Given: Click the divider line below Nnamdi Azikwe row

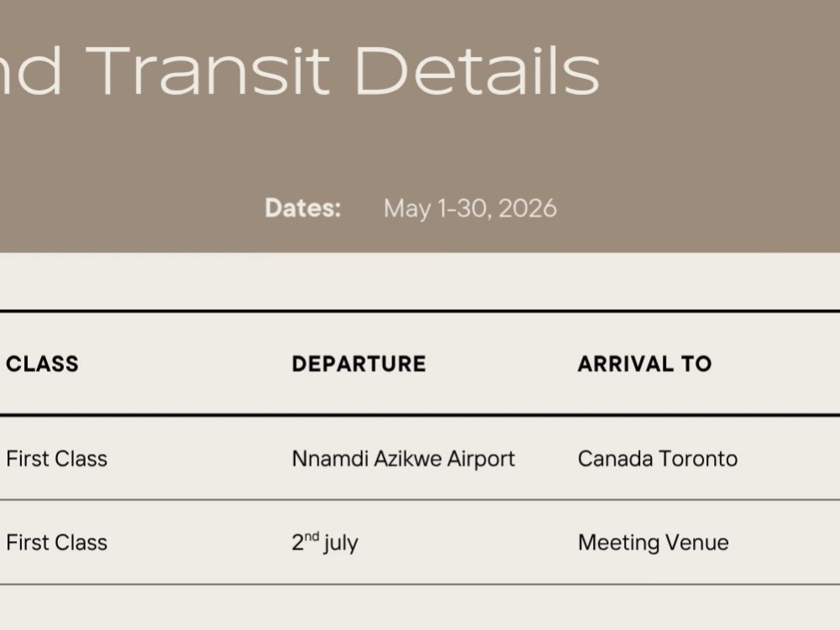Looking at the screenshot, I should click(x=420, y=500).
